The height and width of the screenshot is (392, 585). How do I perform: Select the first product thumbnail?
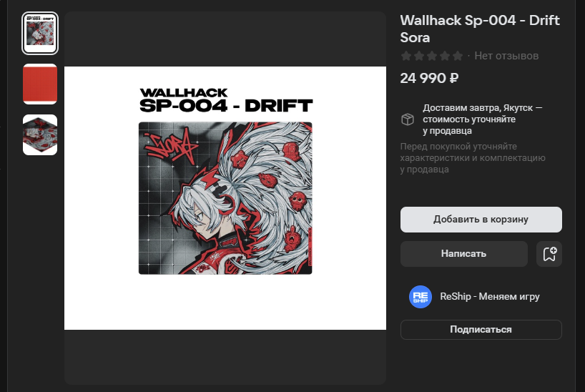click(x=40, y=33)
